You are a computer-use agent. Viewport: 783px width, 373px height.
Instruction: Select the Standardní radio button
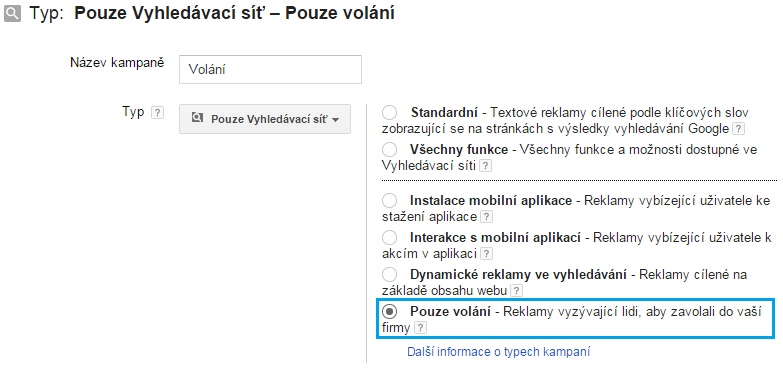pos(390,112)
